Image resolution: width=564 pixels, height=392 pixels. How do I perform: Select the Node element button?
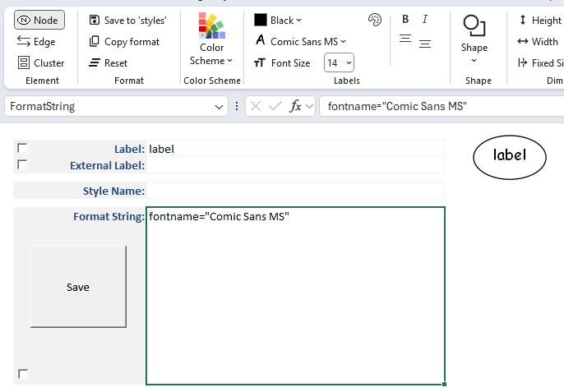pyautogui.click(x=39, y=20)
